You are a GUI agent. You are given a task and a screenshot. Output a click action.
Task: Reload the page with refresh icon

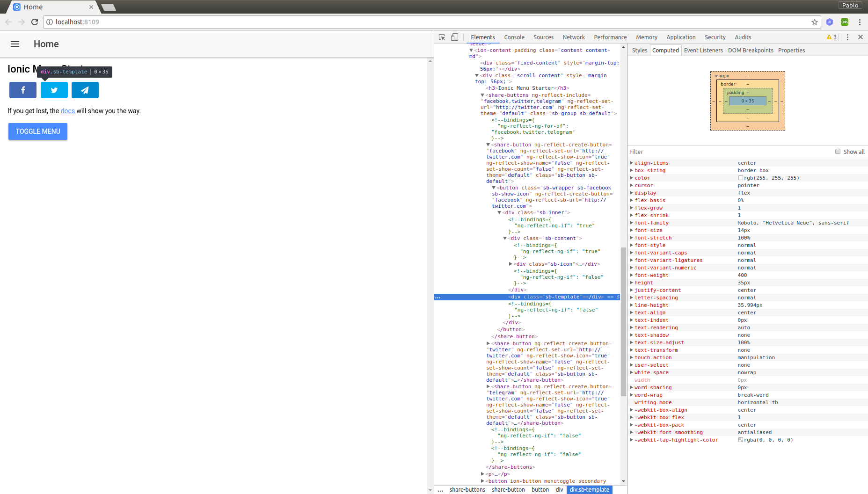tap(35, 22)
